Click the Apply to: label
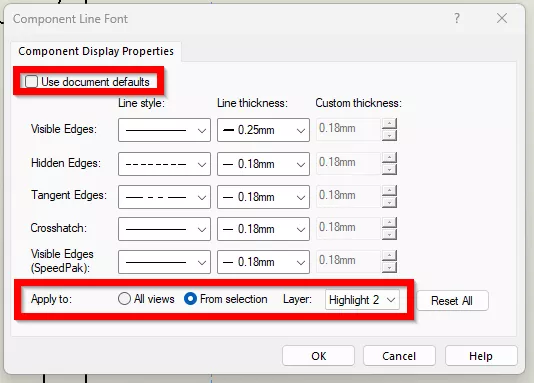534x383 pixels. 51,299
